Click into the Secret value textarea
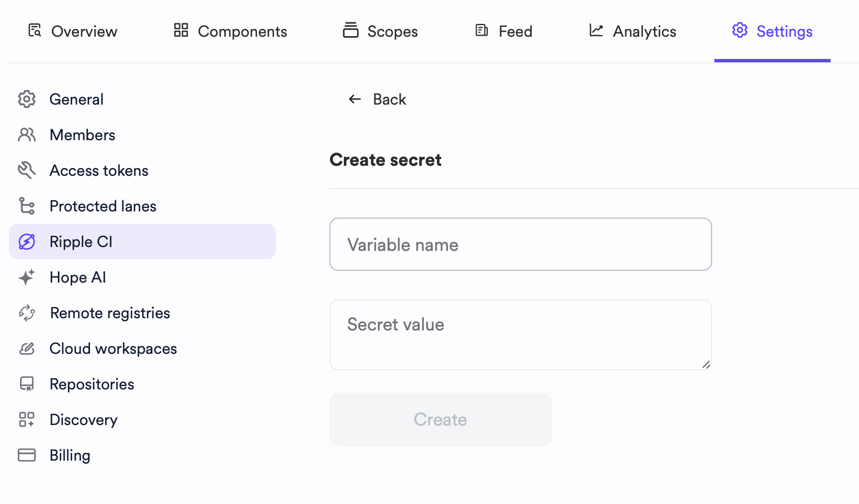The image size is (859, 504). (x=521, y=335)
